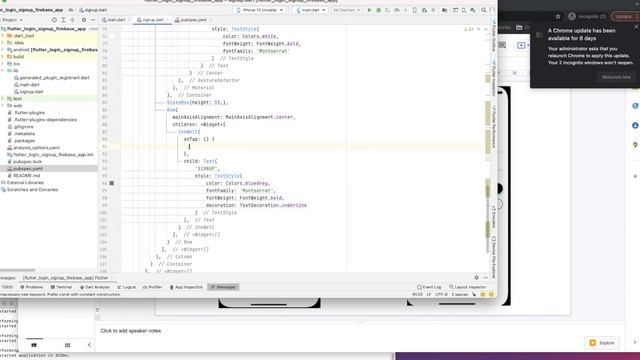
Task: Open the Messages tool window tab
Action: click(x=223, y=287)
